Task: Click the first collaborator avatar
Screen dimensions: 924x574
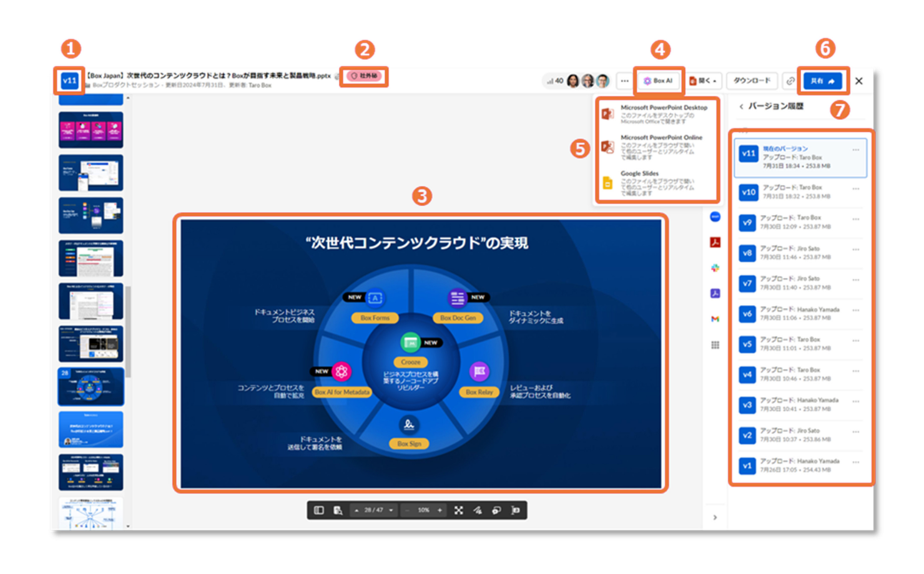Action: [573, 81]
